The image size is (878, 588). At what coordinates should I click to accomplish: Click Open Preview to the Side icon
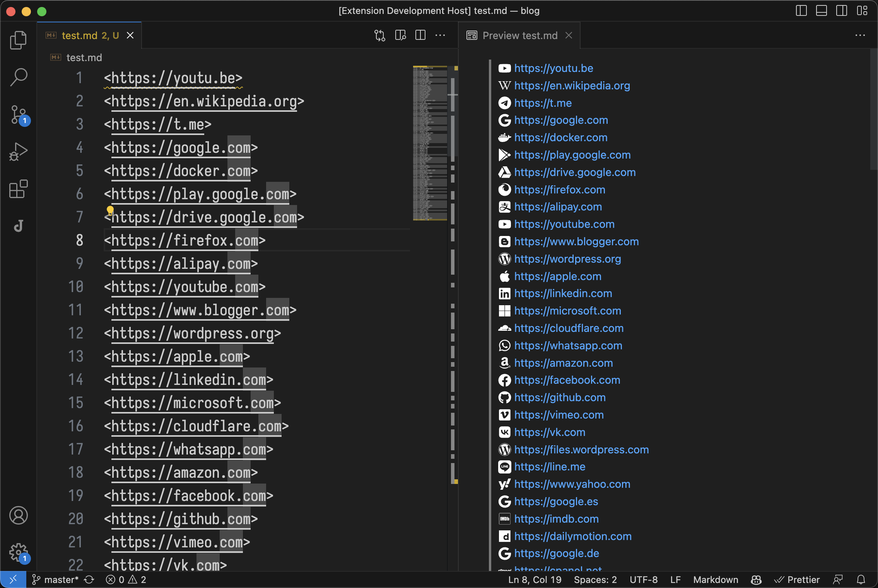[400, 36]
